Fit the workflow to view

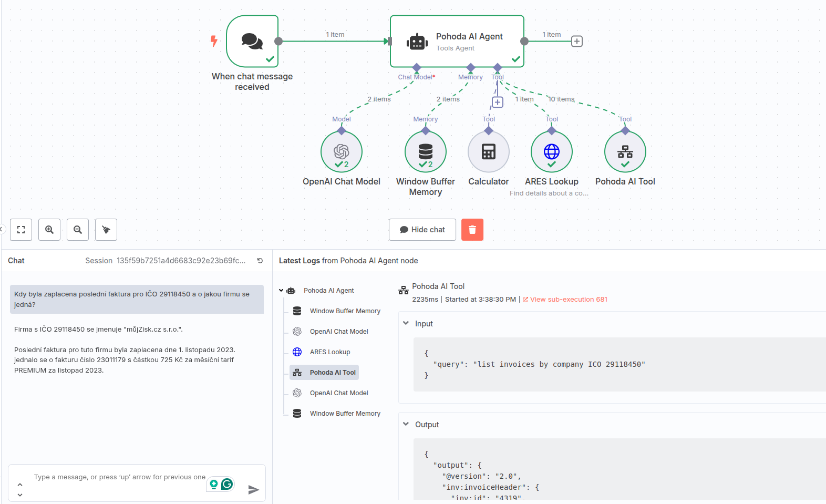click(21, 230)
